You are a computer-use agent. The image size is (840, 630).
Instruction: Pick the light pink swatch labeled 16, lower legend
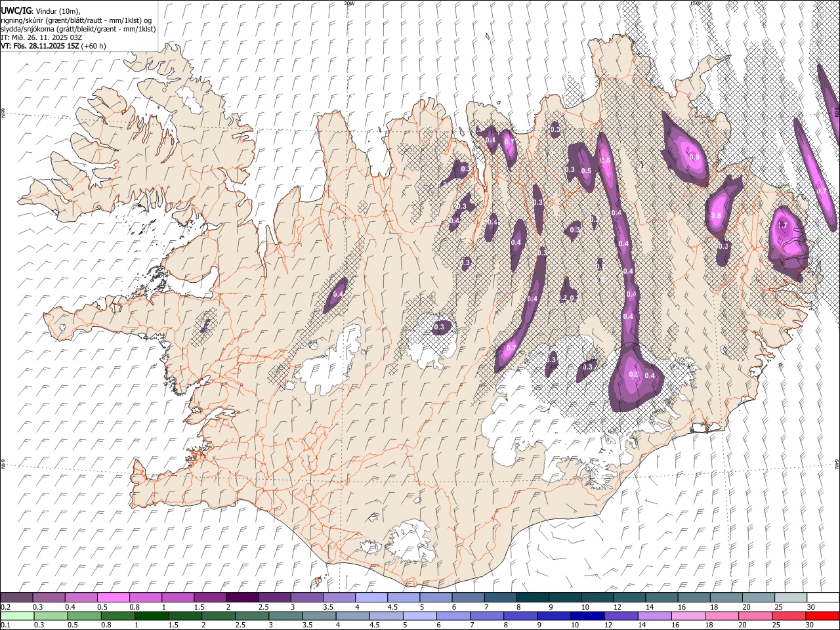tap(688, 616)
